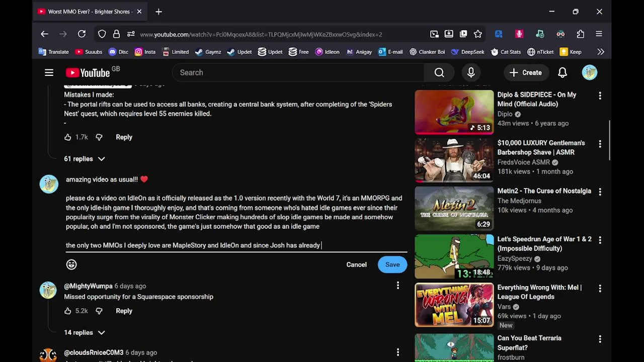
Task: Reload the current page
Action: 82,34
